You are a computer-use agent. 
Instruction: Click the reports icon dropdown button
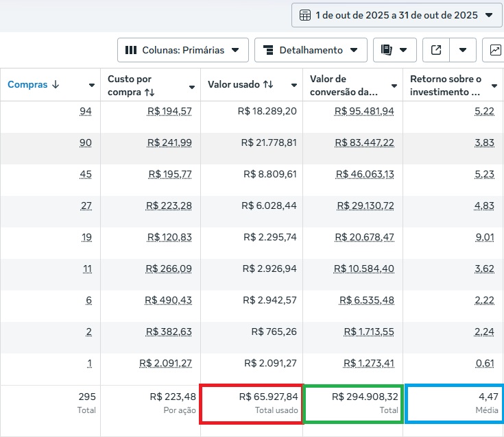(394, 50)
